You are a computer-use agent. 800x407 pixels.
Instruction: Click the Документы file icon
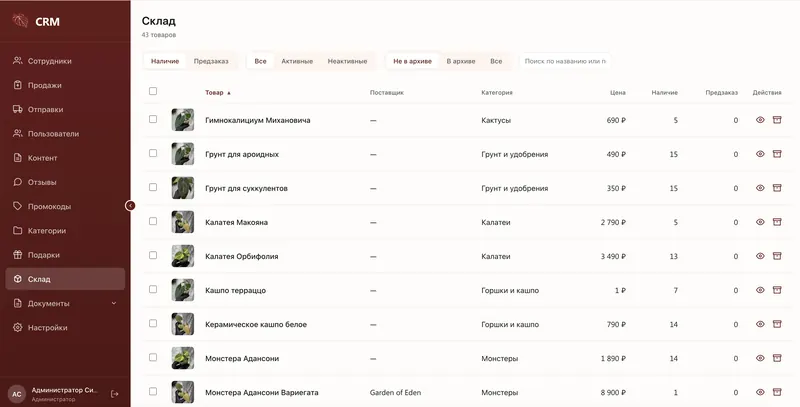click(x=17, y=303)
